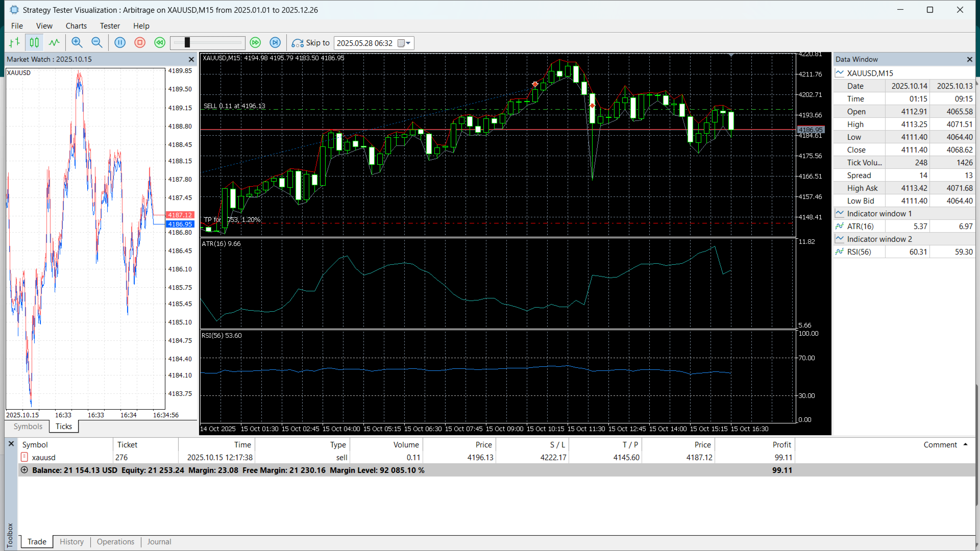Stop the strategy tester
The image size is (980, 551).
(140, 43)
